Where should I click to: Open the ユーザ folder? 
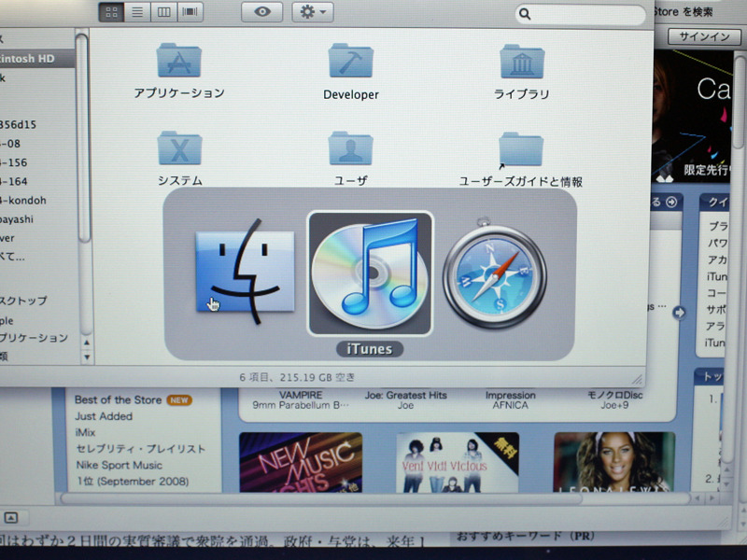351,159
